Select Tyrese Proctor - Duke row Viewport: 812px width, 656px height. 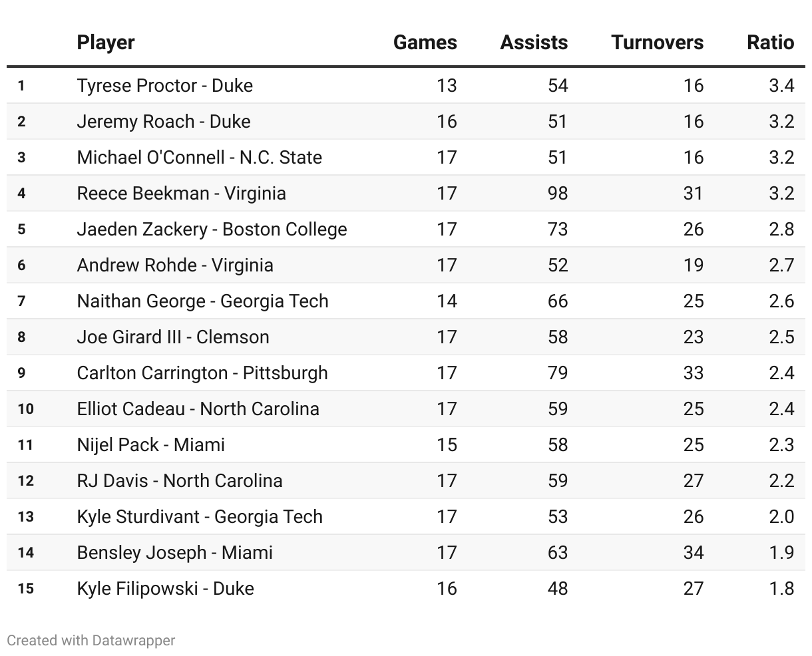(164, 86)
